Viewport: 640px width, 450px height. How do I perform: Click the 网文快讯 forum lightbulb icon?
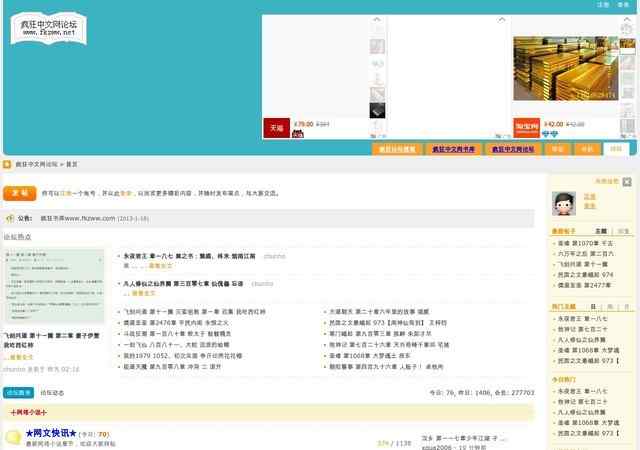pos(13,438)
